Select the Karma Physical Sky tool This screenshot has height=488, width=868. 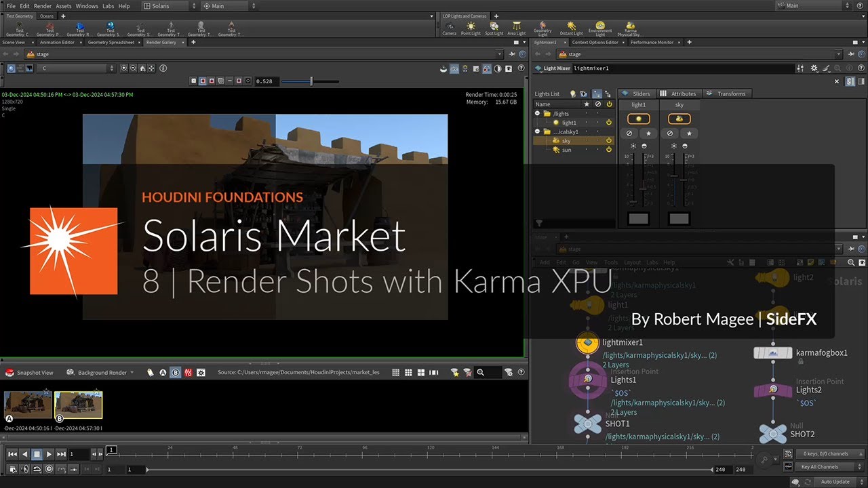pos(631,28)
